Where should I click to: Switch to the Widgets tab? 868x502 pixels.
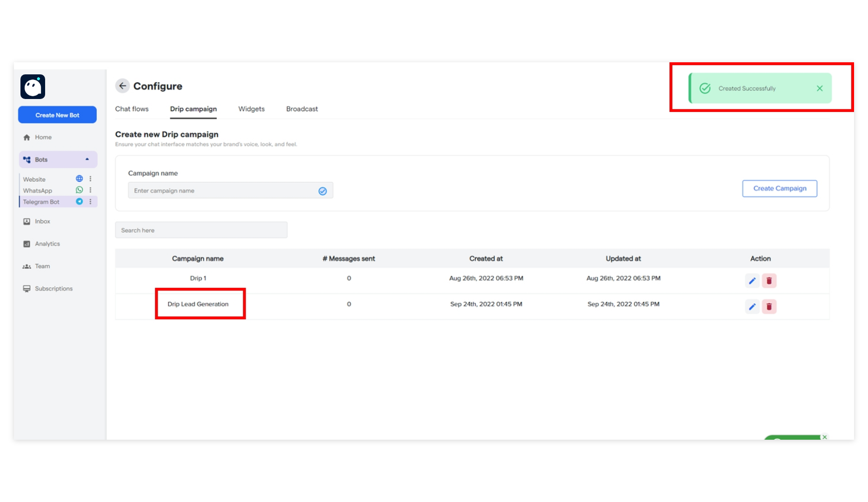point(251,109)
